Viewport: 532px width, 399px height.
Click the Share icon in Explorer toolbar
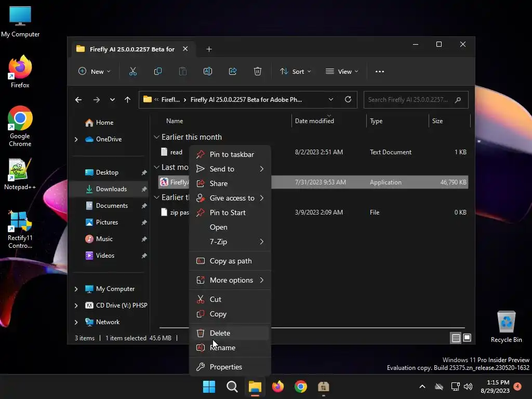pos(233,72)
